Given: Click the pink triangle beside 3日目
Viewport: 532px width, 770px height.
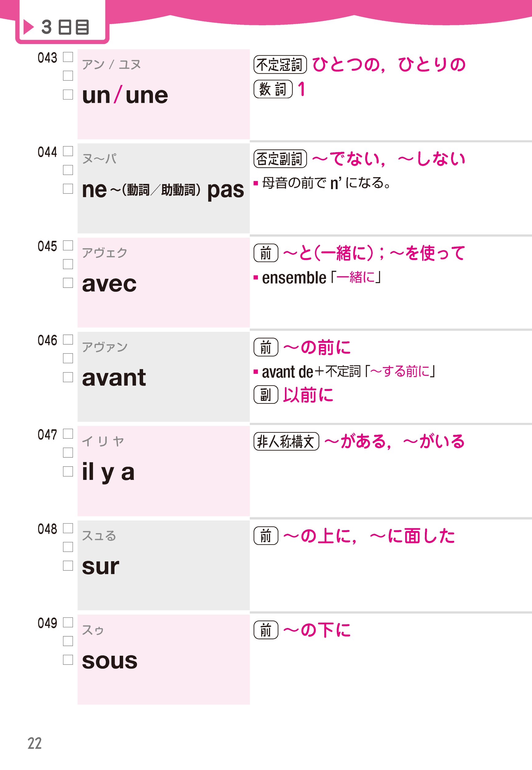Looking at the screenshot, I should point(29,27).
